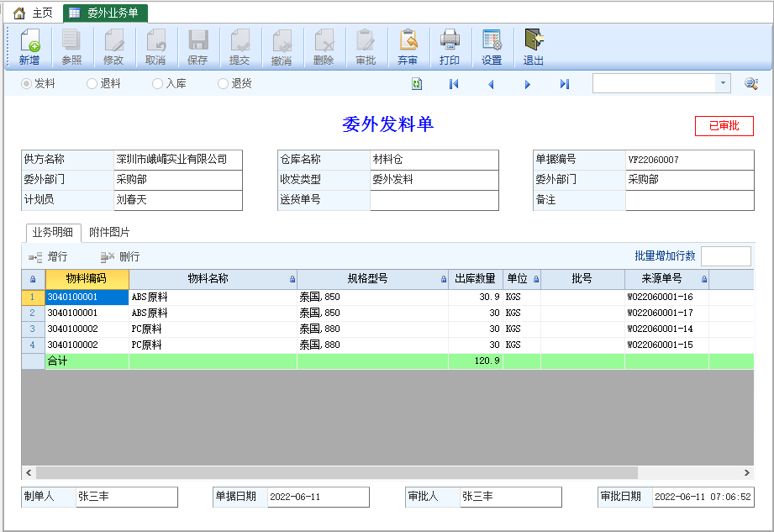Click the 参照 toolbar icon
774x532 pixels.
(x=71, y=46)
